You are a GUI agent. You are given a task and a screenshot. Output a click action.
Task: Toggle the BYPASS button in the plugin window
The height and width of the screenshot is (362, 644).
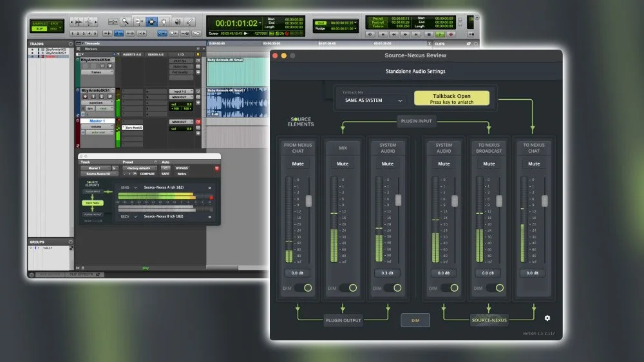182,168
